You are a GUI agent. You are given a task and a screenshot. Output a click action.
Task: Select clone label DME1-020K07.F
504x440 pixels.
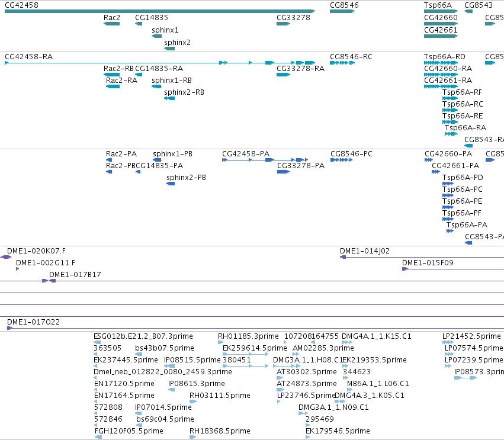tap(36, 251)
